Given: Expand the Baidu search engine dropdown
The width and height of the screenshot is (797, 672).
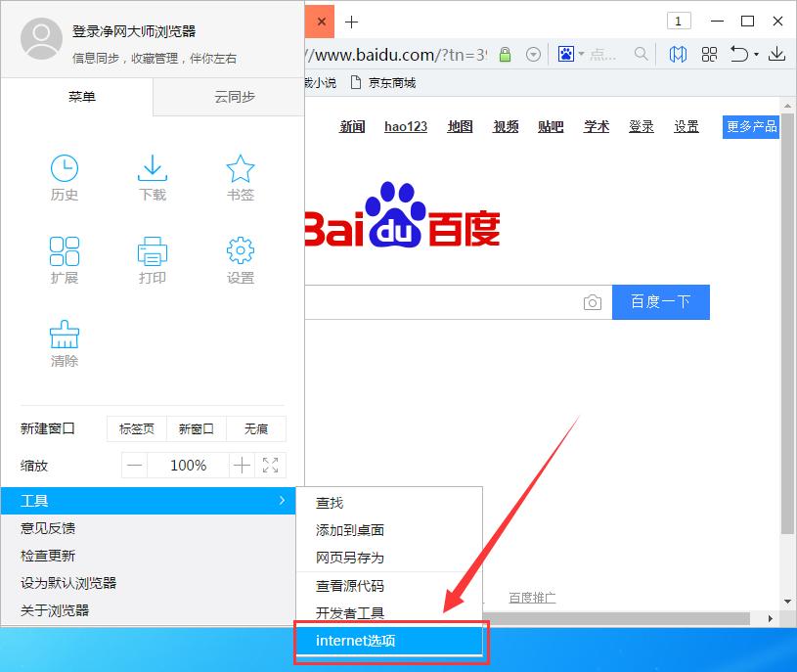Looking at the screenshot, I should pyautogui.click(x=582, y=54).
